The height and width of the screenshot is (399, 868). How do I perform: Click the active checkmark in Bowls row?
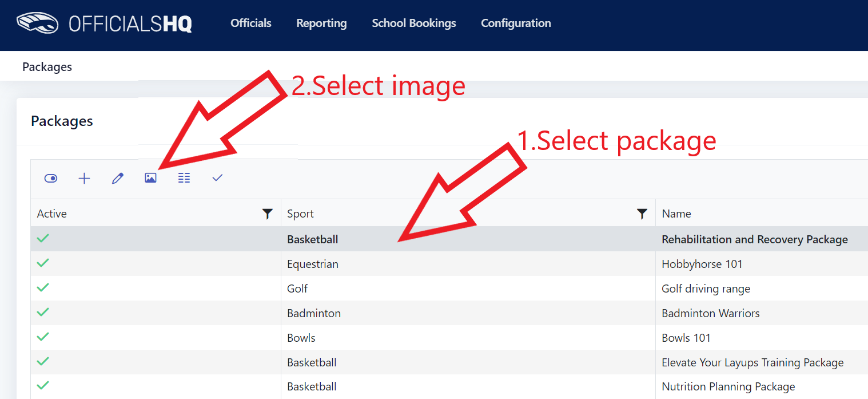[43, 337]
